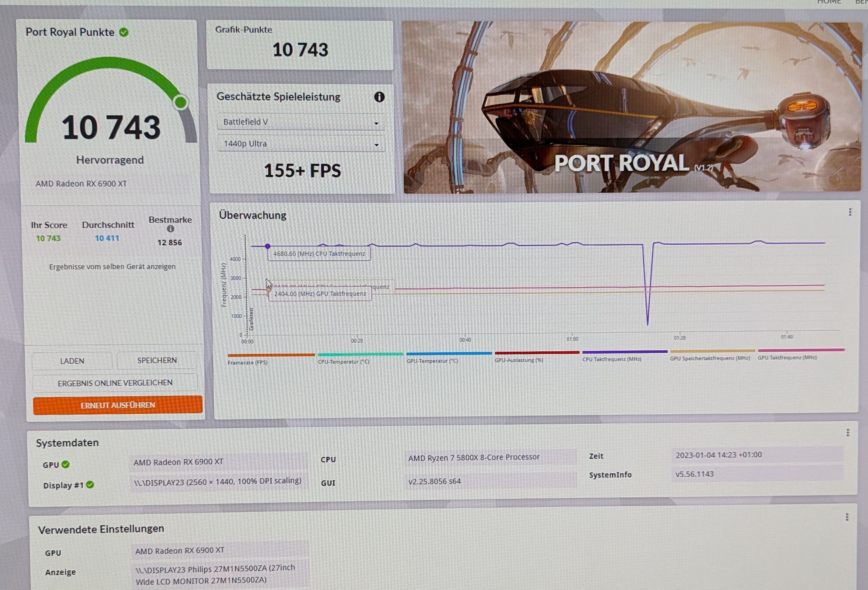Click the ERNEUT AUSFÜHREN button
This screenshot has height=590, width=868.
tap(118, 405)
